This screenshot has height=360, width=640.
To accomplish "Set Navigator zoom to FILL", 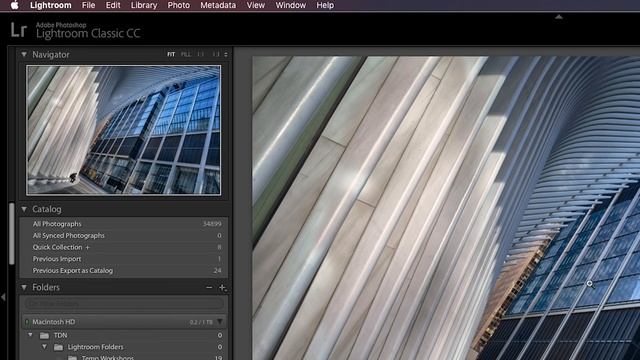I will 186,54.
